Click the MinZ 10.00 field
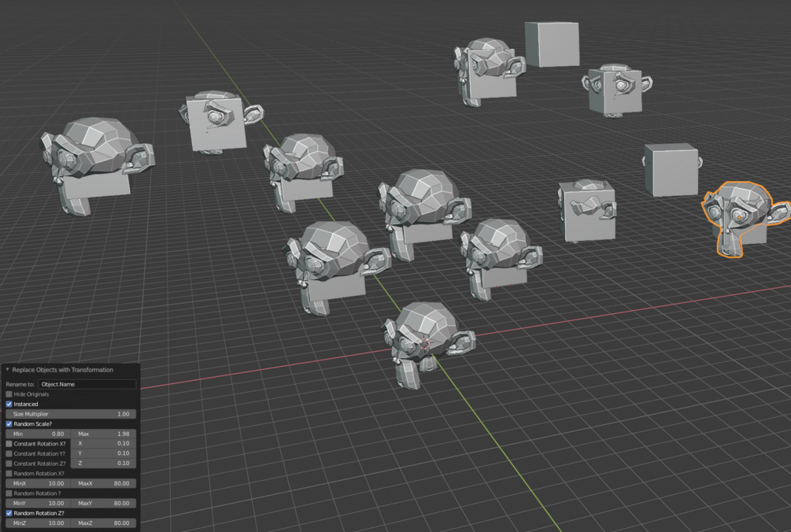Screen dimensions: 791x532 38,523
